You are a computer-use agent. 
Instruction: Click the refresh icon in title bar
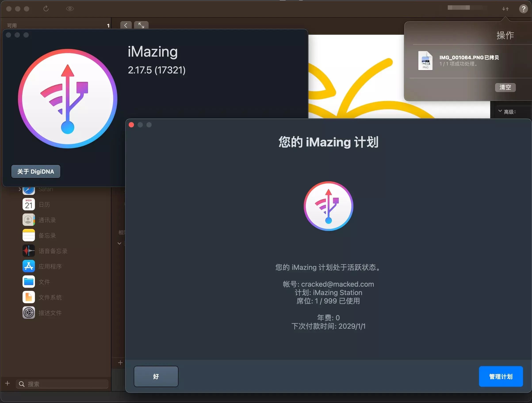pyautogui.click(x=46, y=9)
